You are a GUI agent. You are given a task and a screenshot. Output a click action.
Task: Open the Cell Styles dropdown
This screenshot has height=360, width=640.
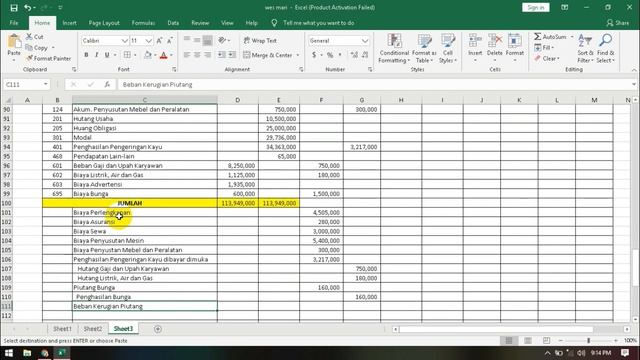coord(448,49)
